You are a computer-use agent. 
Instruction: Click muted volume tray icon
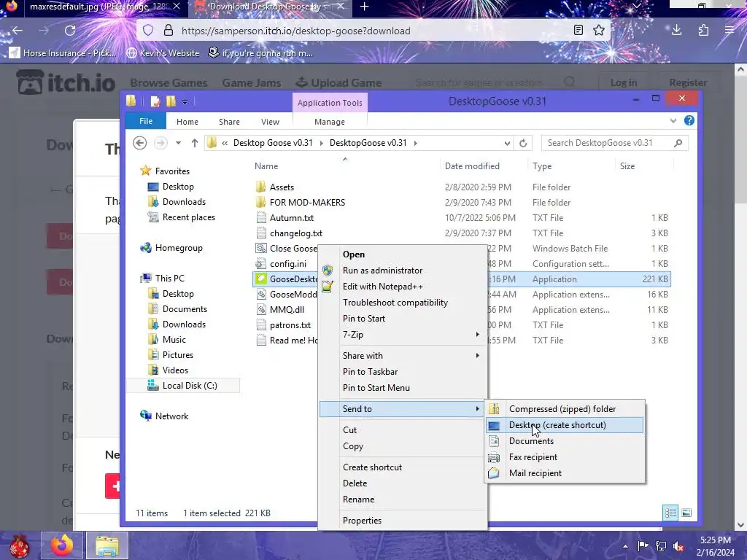point(678,546)
